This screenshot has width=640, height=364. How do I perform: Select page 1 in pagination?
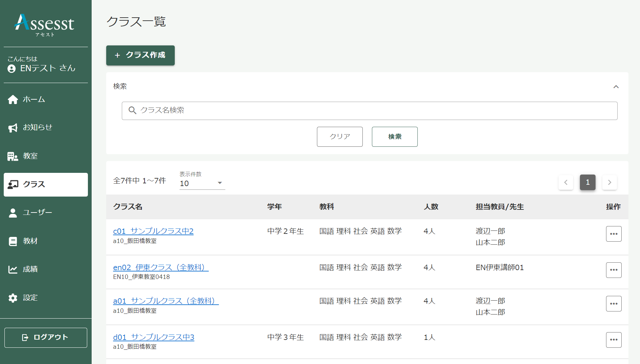coord(587,182)
